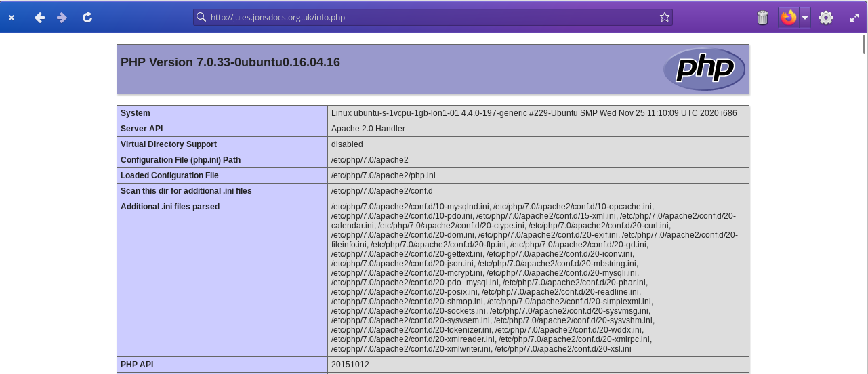Click the Firefox browser icon
This screenshot has height=374, width=868.
click(x=788, y=17)
